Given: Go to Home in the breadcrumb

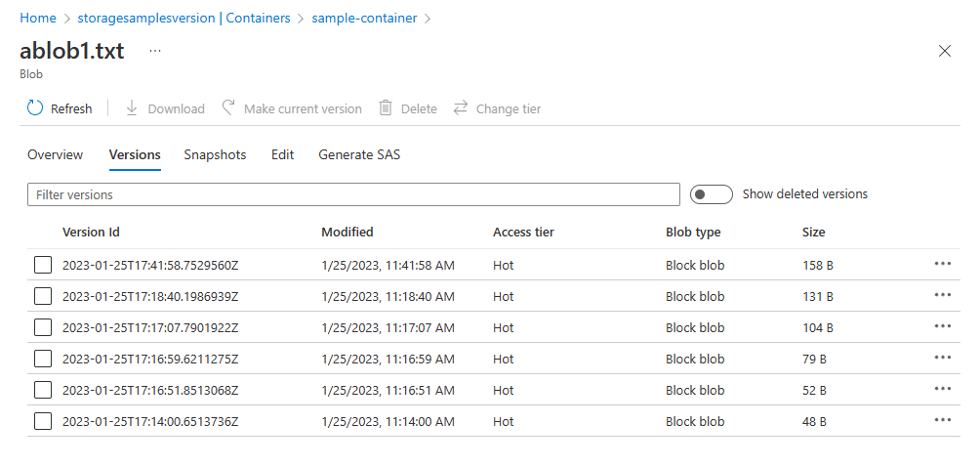Looking at the screenshot, I should pos(37,18).
